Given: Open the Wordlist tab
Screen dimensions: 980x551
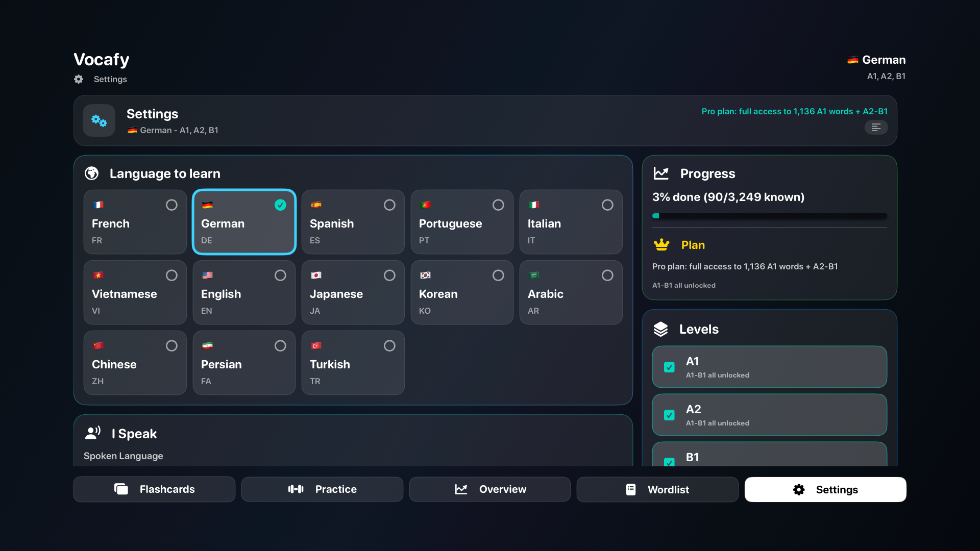Looking at the screenshot, I should (657, 489).
